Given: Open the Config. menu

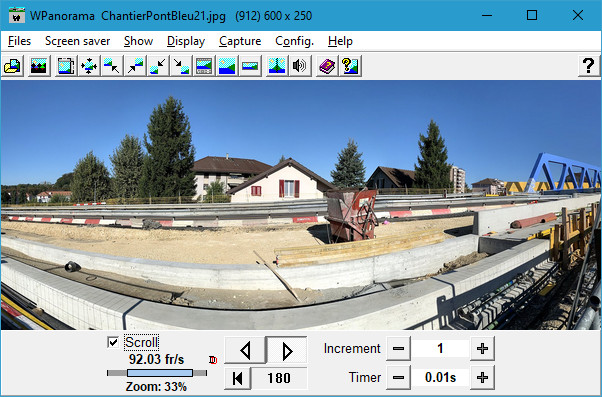Looking at the screenshot, I should pyautogui.click(x=294, y=41).
